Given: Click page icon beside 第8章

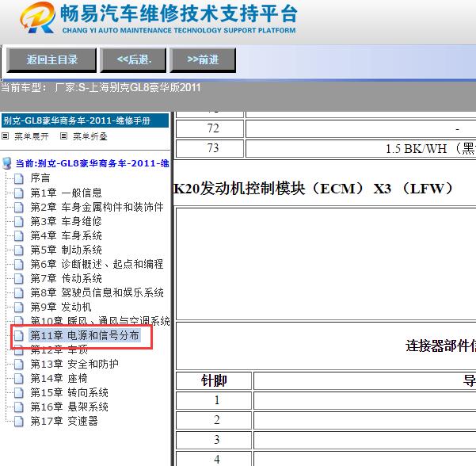Looking at the screenshot, I should (19, 293).
